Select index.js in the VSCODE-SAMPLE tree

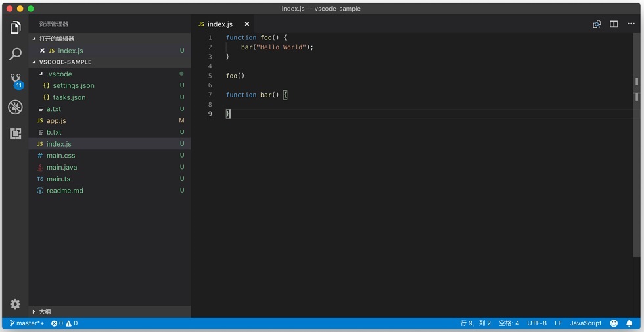tap(110, 144)
